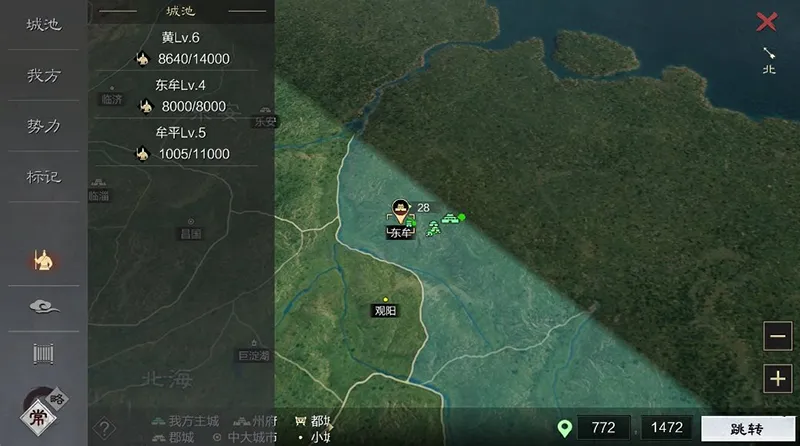Select the army soldier filter icon

[43, 260]
